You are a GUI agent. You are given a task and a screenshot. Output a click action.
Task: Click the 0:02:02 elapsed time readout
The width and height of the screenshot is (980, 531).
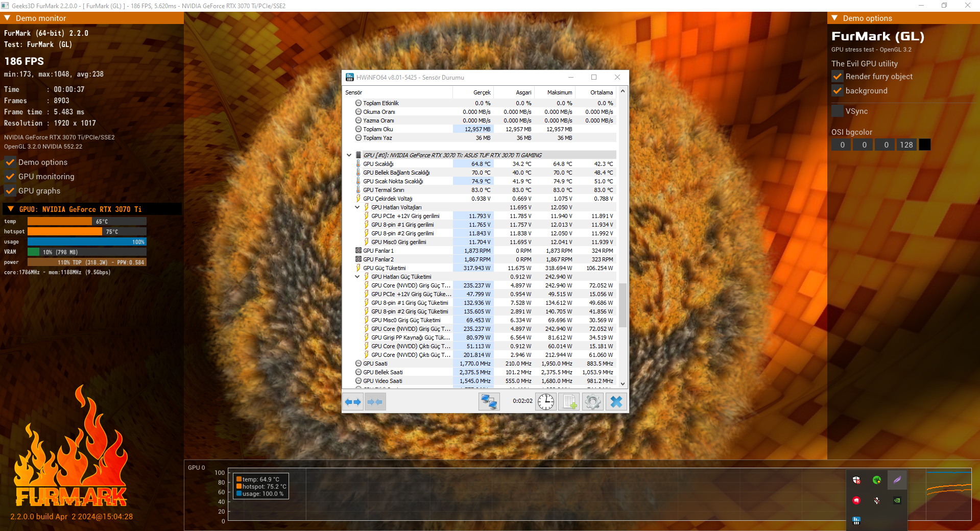pos(522,401)
